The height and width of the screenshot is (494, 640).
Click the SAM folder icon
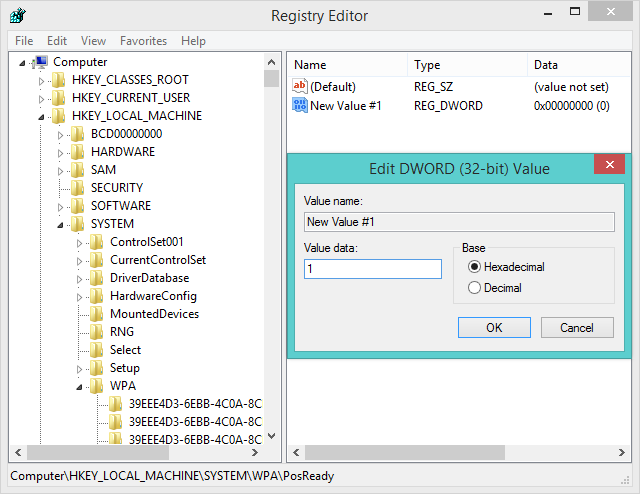click(78, 170)
